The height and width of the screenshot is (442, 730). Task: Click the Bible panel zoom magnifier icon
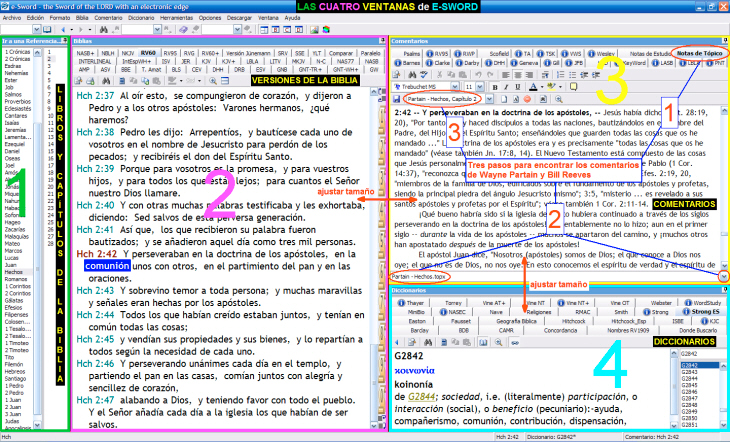(x=213, y=81)
